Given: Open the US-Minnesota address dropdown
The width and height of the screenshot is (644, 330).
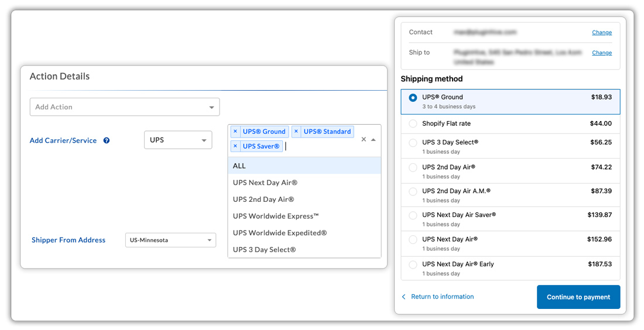Looking at the screenshot, I should [170, 240].
